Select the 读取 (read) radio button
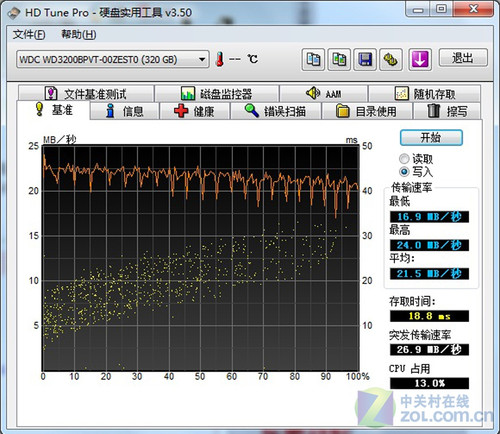Image resolution: width=500 pixels, height=434 pixels. [404, 159]
